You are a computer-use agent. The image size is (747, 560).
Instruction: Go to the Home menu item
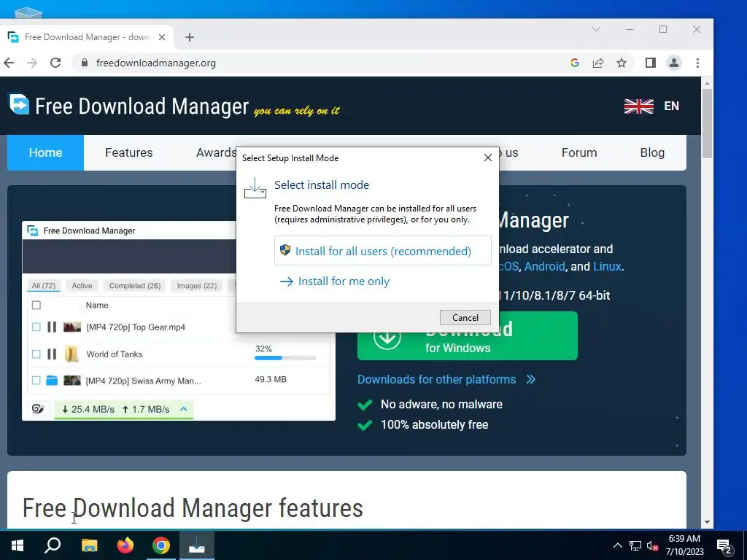[45, 152]
